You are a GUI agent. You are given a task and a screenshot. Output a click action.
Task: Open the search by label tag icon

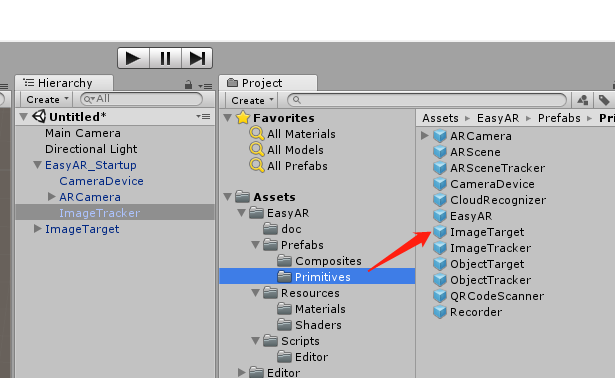(x=604, y=100)
